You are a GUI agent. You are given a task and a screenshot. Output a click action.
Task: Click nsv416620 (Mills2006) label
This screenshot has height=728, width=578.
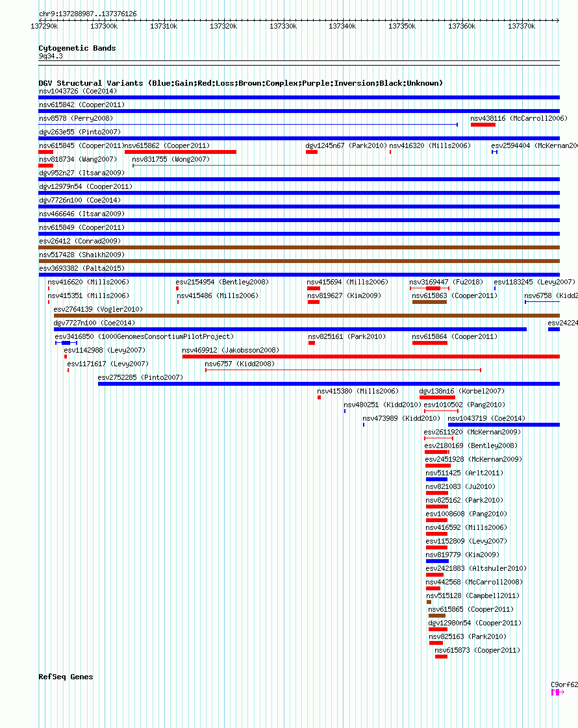(88, 282)
